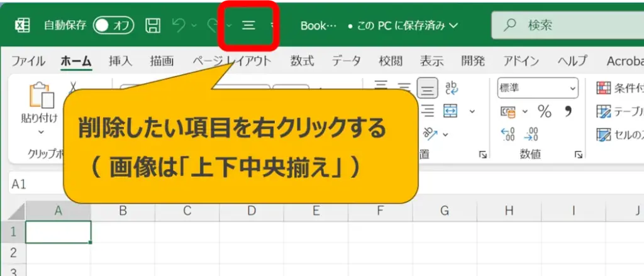Image resolution: width=644 pixels, height=276 pixels.
Task: Open the 数式 (Formulas) tab
Action: coord(302,61)
